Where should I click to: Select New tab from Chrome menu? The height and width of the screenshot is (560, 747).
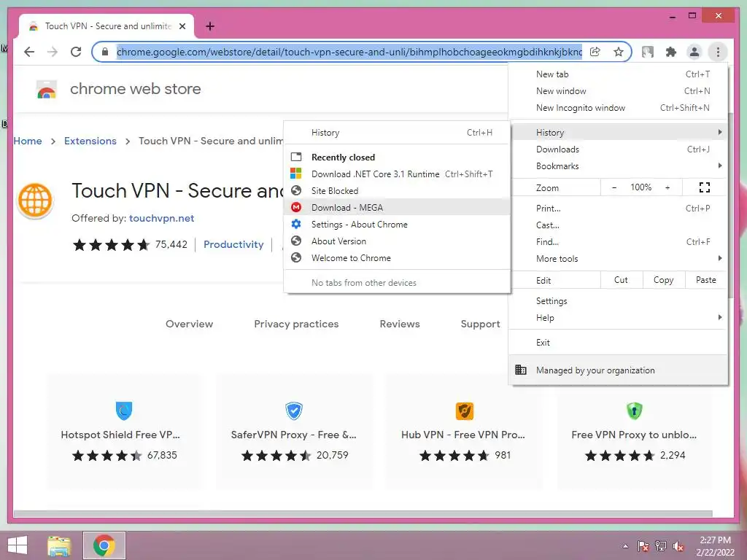click(618, 74)
